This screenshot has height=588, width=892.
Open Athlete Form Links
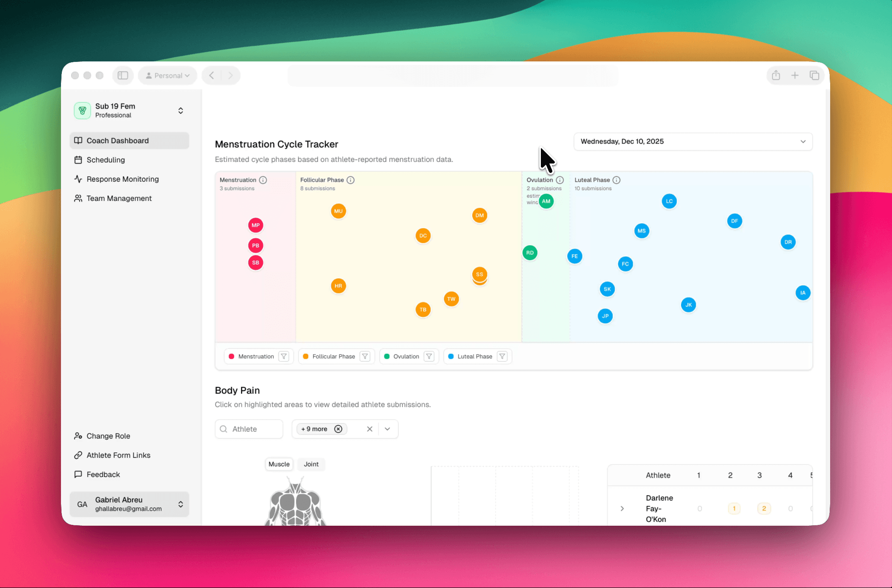pos(118,455)
